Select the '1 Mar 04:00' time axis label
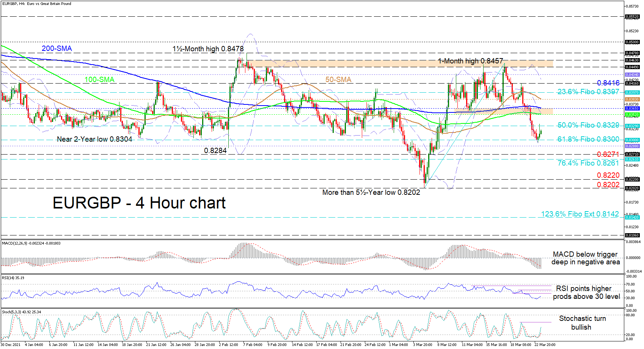Viewport: 644px width, 349px height. (x=399, y=345)
